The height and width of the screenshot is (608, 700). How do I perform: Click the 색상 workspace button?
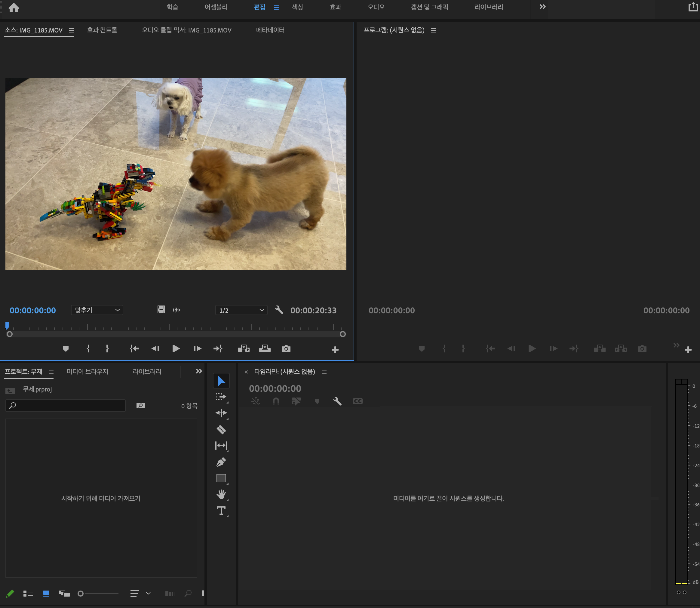[x=298, y=7]
